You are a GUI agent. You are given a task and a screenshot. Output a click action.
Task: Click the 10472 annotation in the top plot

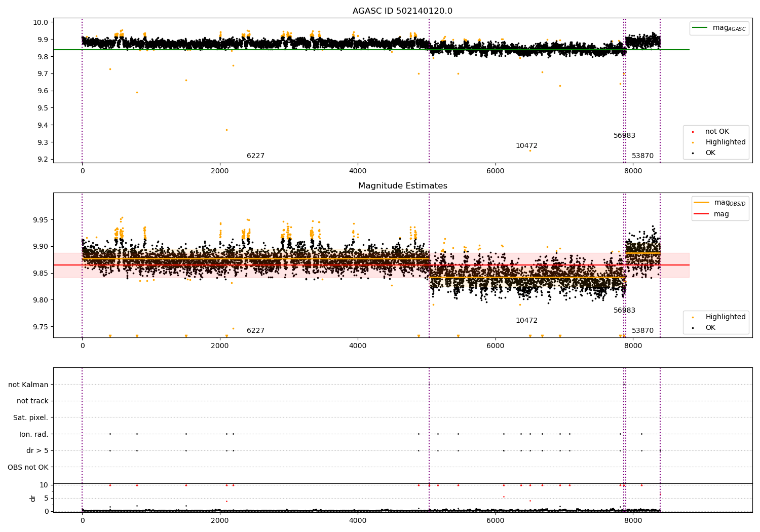pyautogui.click(x=526, y=146)
